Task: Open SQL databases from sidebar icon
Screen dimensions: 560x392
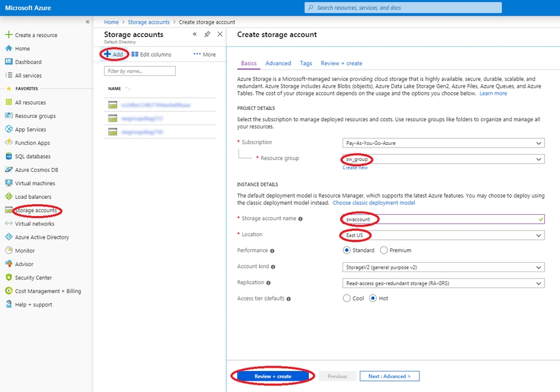Action: point(9,156)
